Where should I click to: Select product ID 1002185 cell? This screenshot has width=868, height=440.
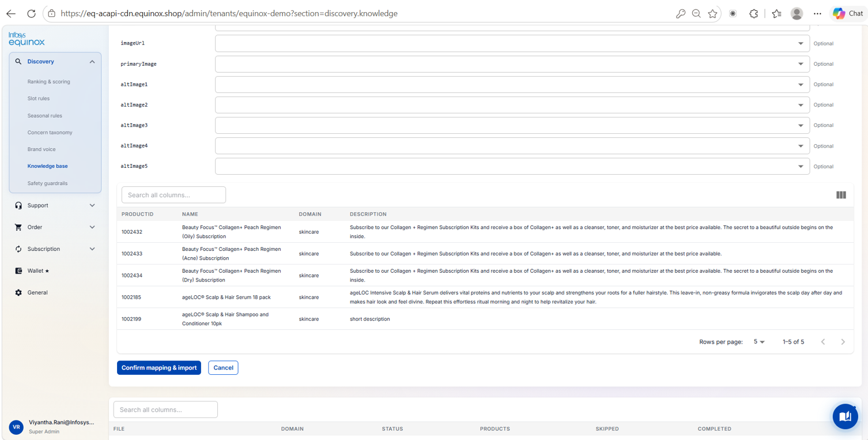click(131, 297)
